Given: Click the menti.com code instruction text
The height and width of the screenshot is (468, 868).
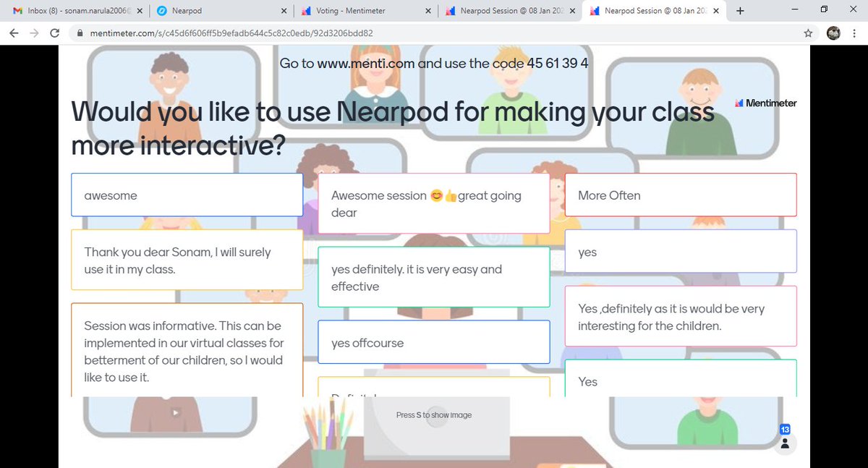Looking at the screenshot, I should click(x=434, y=63).
